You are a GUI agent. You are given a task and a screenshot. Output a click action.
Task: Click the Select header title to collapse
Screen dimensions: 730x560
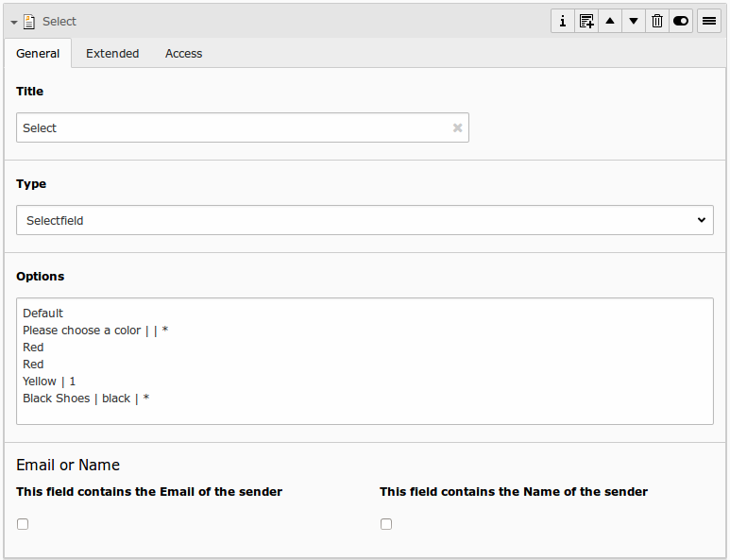coord(59,21)
